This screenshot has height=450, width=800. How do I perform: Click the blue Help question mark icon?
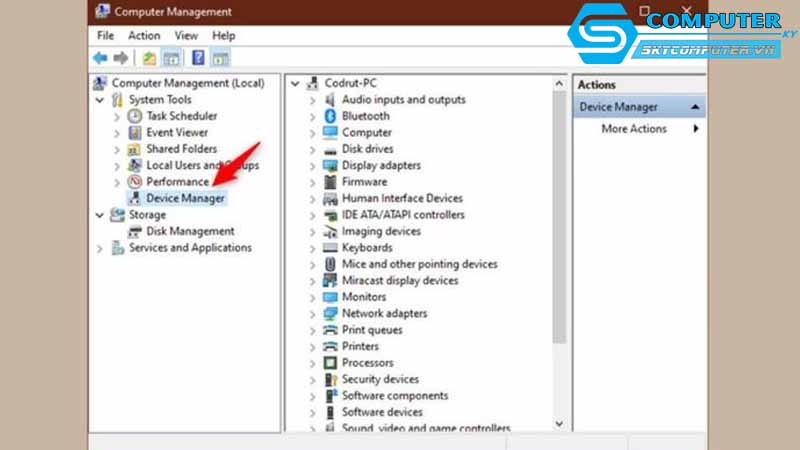click(198, 58)
